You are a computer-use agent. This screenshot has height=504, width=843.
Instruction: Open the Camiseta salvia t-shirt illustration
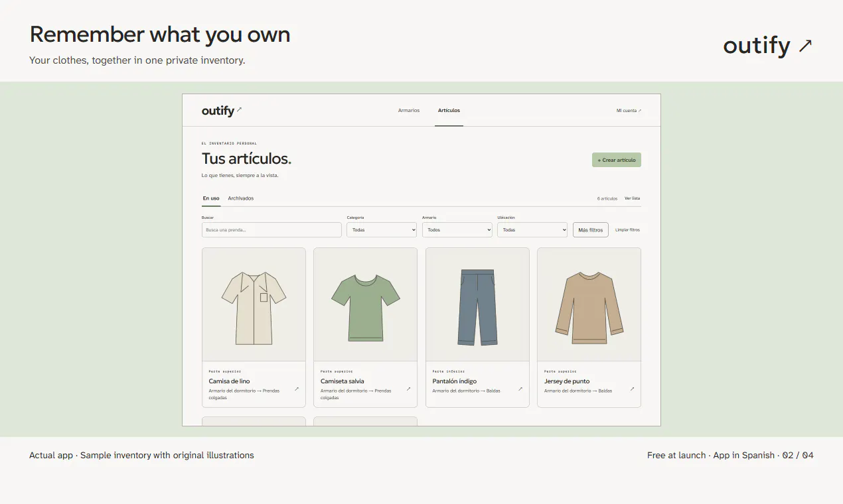click(366, 308)
